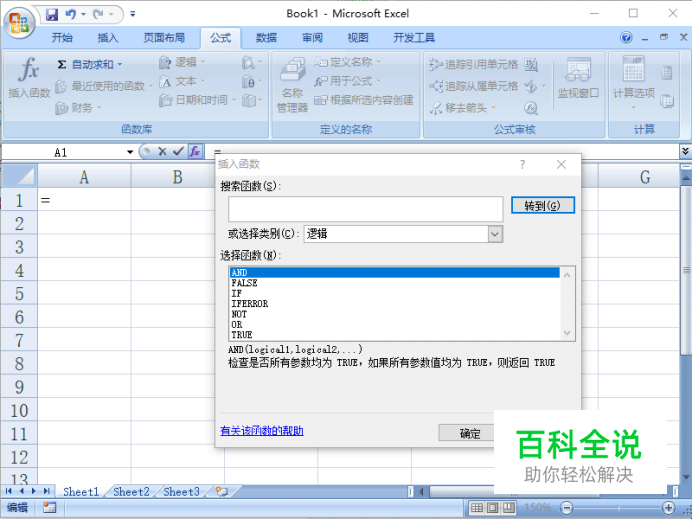Image resolution: width=692 pixels, height=519 pixels.
Task: Open the 数据 ribbon tab
Action: [266, 38]
